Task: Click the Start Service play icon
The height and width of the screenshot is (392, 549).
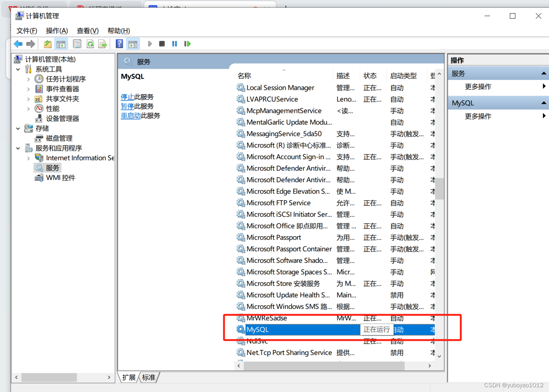Action: click(x=150, y=44)
